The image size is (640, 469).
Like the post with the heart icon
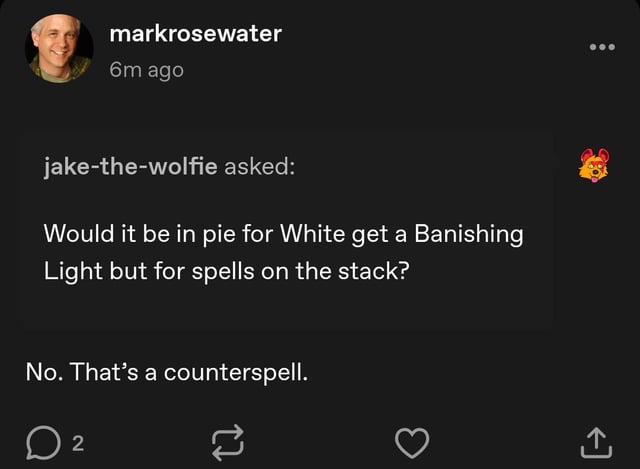pos(413,439)
